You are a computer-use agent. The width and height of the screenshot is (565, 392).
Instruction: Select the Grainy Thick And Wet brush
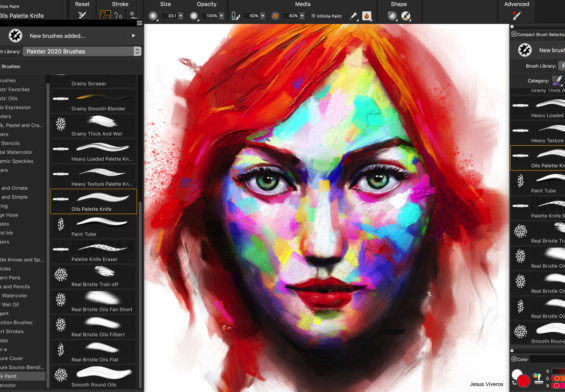pos(93,126)
